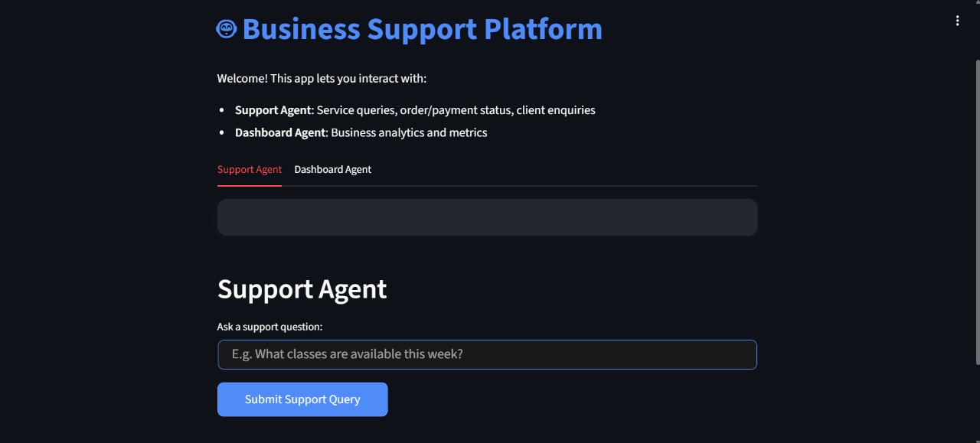Click the Support Agent bullet description text
980x443 pixels.
click(x=415, y=109)
